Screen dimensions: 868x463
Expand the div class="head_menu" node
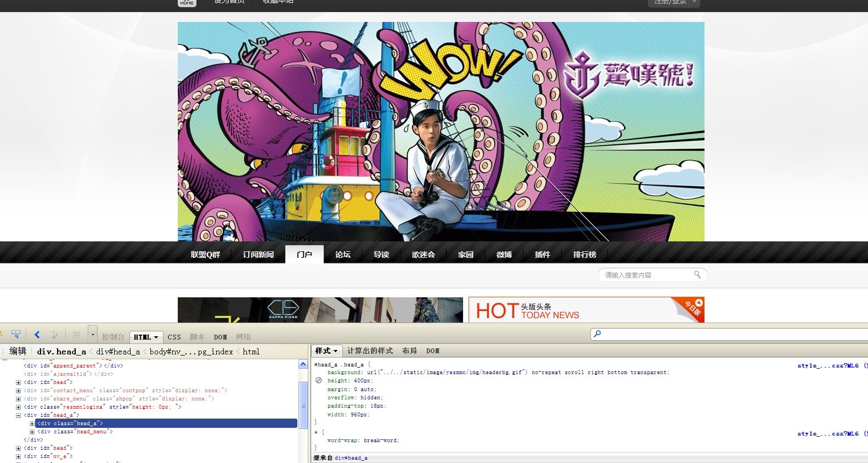point(32,432)
